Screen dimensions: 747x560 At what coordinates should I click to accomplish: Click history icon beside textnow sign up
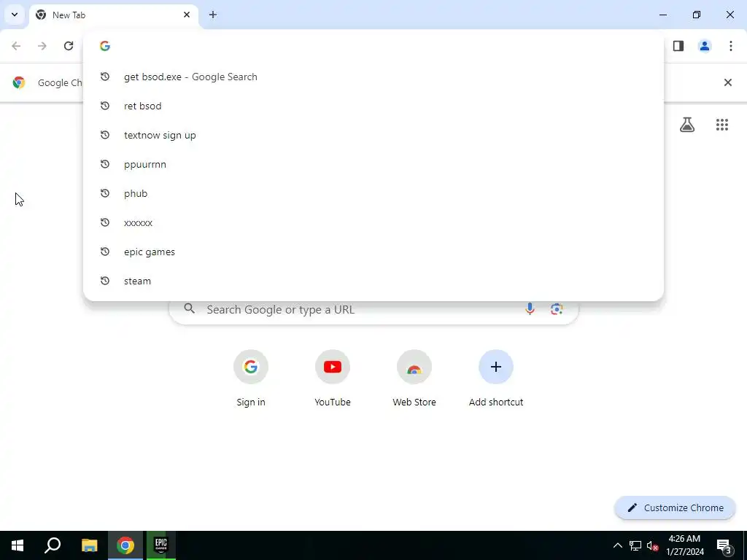tap(105, 135)
